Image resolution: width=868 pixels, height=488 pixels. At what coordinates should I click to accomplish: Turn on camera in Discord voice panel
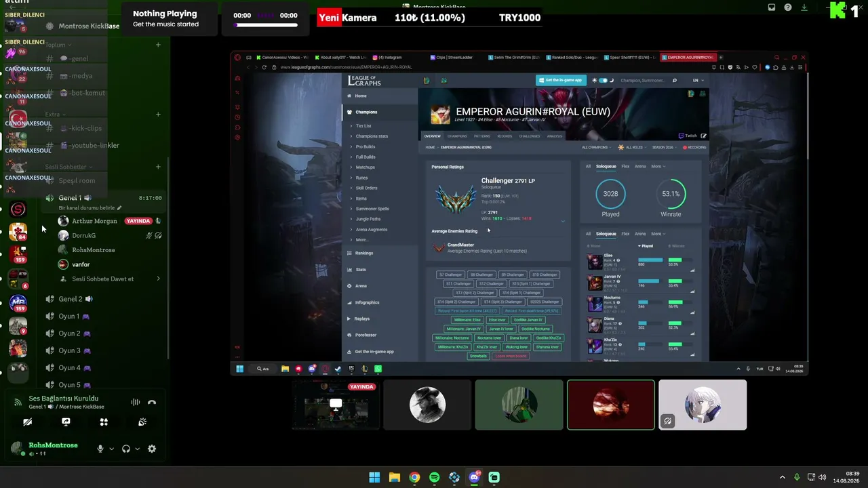[27, 422]
